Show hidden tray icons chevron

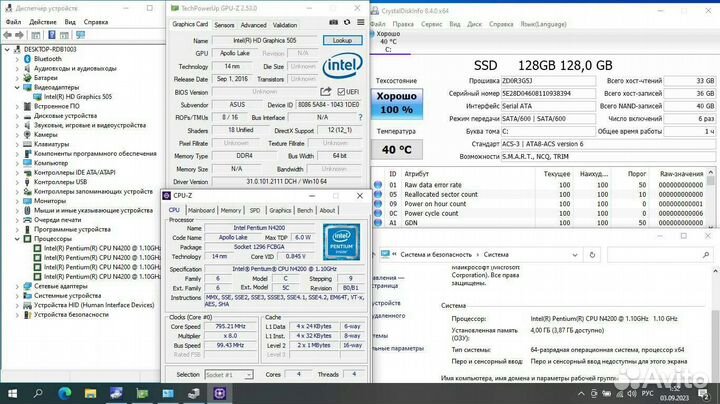tap(581, 393)
